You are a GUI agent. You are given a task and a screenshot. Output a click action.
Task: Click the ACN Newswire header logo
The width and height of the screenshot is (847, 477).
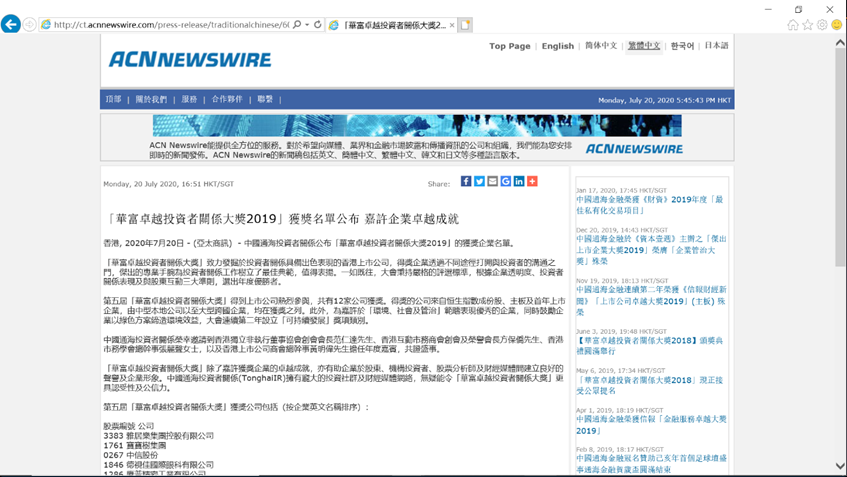click(190, 59)
